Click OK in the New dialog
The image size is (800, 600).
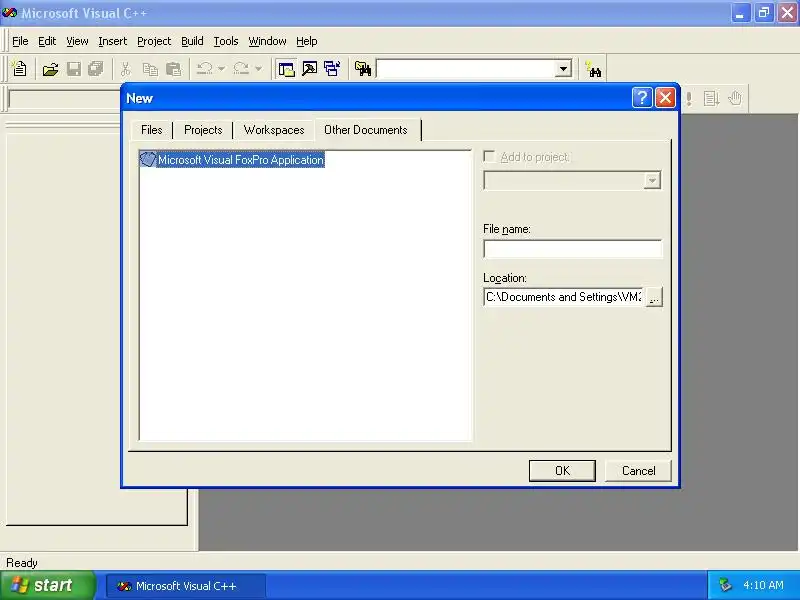pyautogui.click(x=562, y=470)
